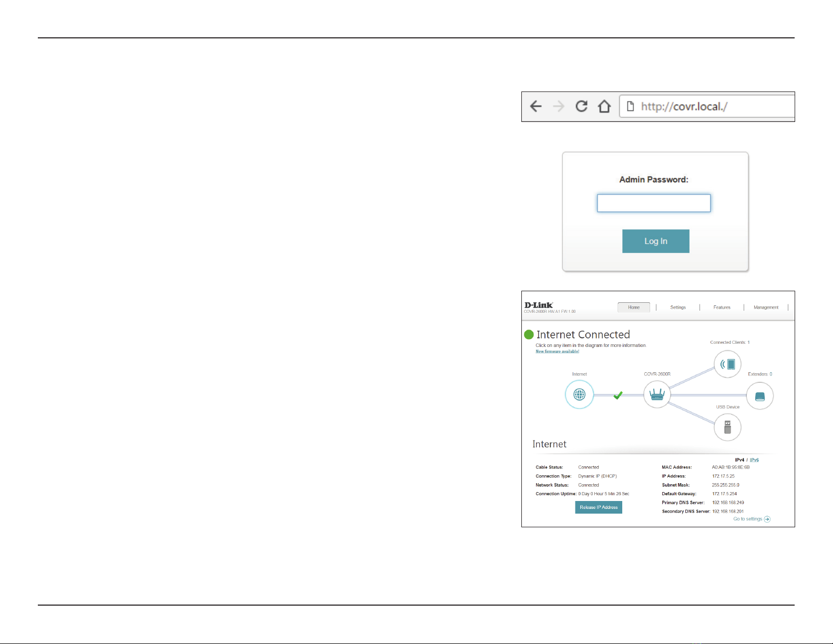Image resolution: width=833 pixels, height=644 pixels.
Task: Click the D-Link logo
Action: click(539, 305)
